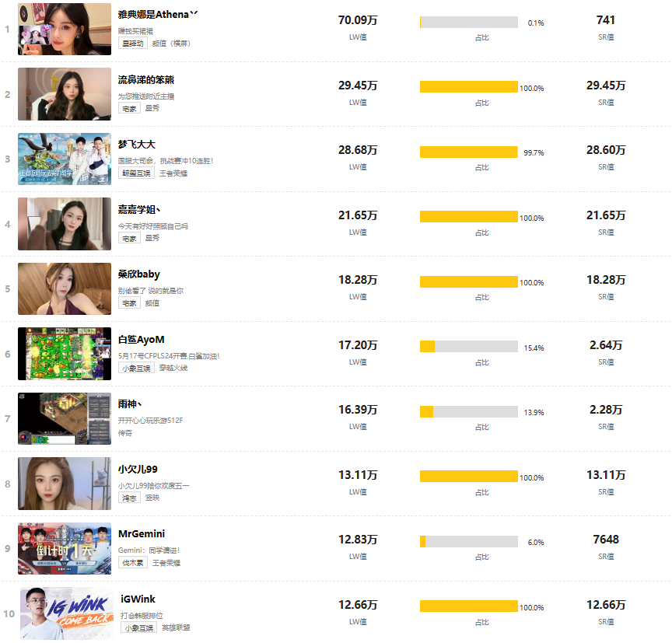The height and width of the screenshot is (643, 672).
Task: Open 白鲨AyoM stream thumbnail
Action: (65, 354)
